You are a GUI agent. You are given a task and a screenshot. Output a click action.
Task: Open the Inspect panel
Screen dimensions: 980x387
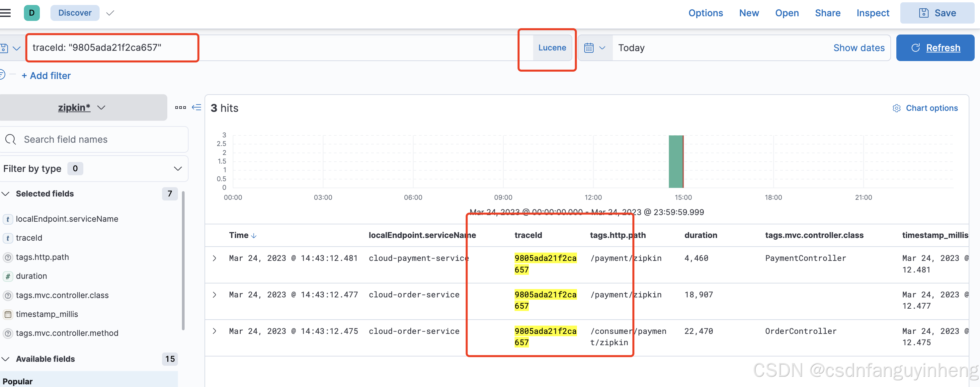873,13
